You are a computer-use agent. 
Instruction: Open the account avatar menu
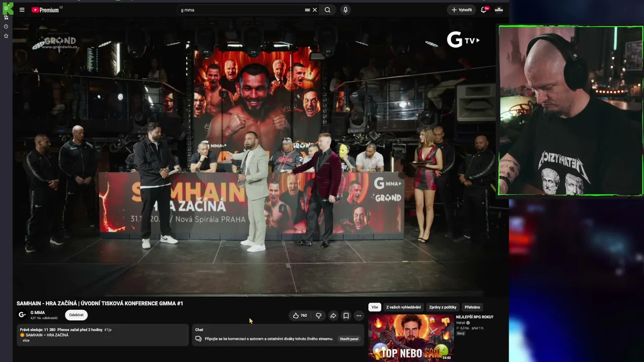(499, 10)
